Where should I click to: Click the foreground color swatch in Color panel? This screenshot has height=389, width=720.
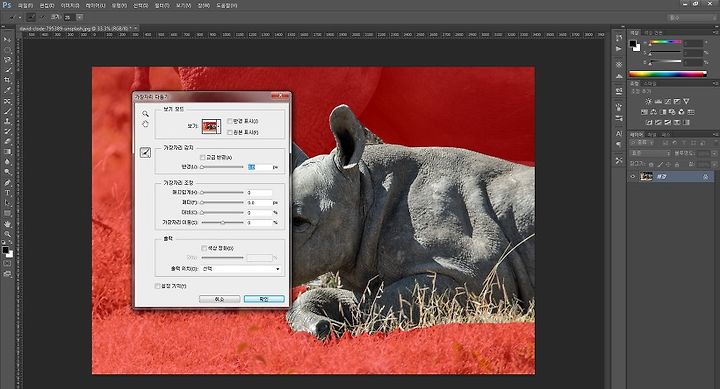[633, 44]
